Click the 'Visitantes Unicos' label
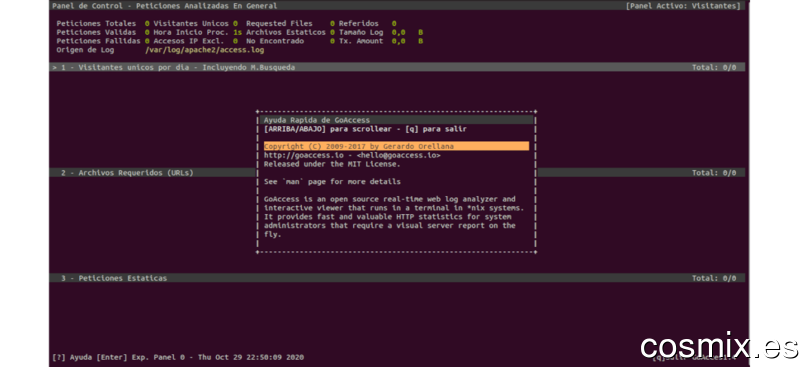The width and height of the screenshot is (800, 367). coord(191,23)
